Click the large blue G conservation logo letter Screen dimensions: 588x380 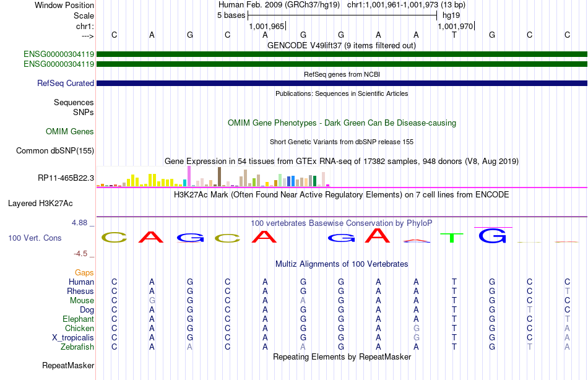[x=493, y=236]
